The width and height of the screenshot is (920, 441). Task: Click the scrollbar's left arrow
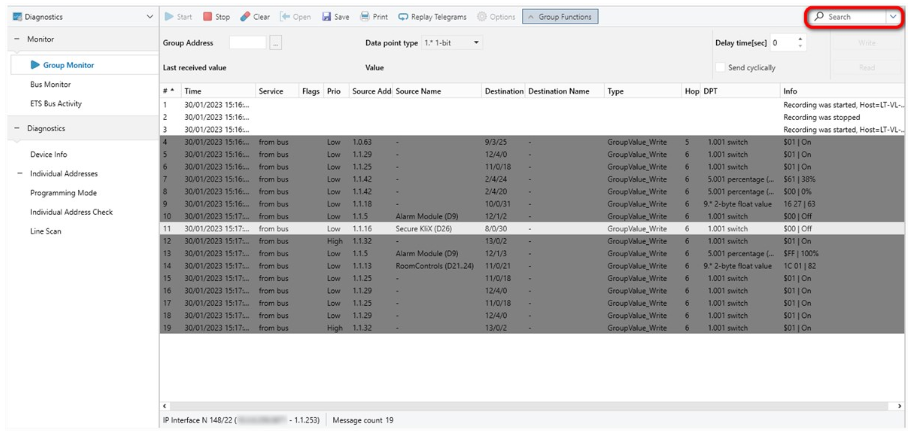point(164,406)
